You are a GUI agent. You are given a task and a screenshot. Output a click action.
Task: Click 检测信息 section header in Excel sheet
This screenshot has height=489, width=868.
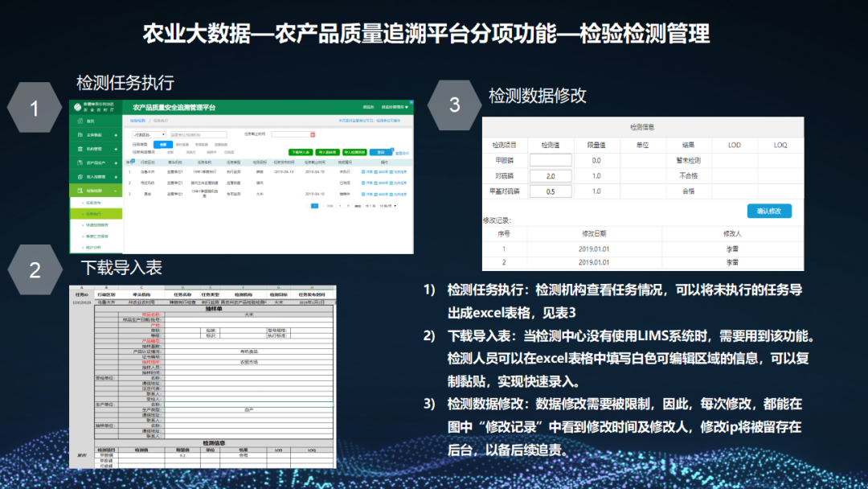click(214, 443)
